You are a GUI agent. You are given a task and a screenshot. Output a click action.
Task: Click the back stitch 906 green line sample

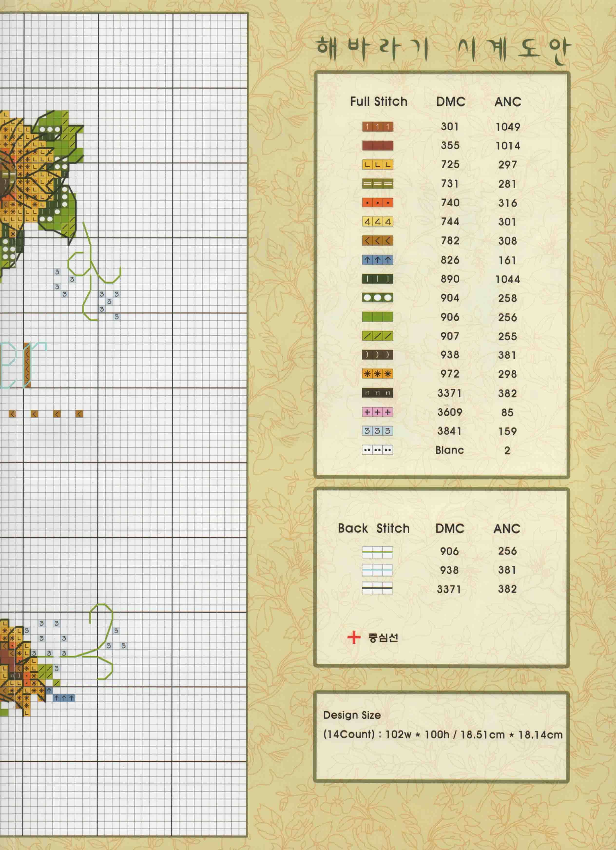pyautogui.click(x=377, y=552)
